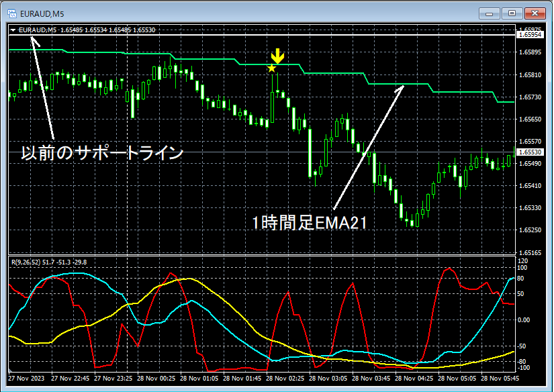
Task: Click the 1.65250 price scale value
Action: (x=530, y=230)
